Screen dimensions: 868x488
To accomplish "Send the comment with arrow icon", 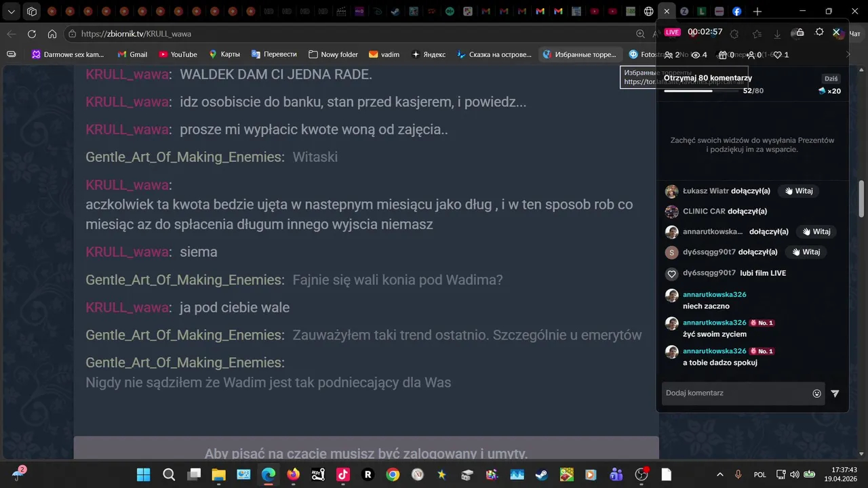I will (x=835, y=394).
